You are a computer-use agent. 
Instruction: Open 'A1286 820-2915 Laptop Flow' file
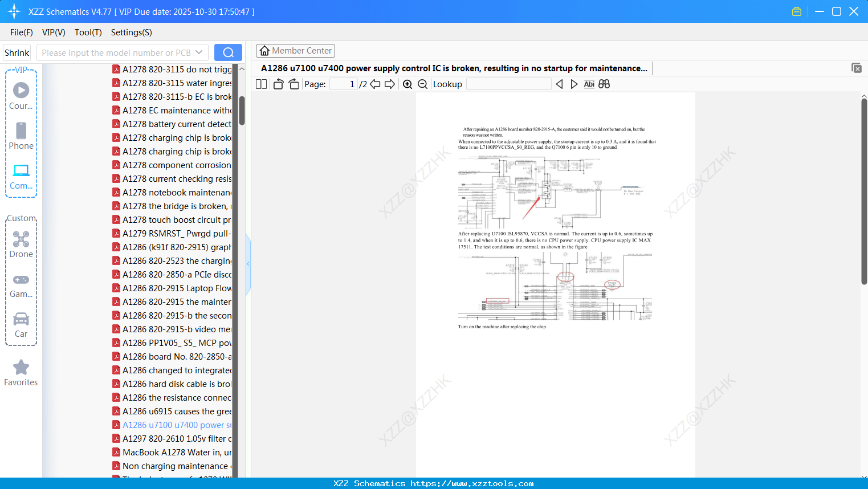tap(172, 288)
